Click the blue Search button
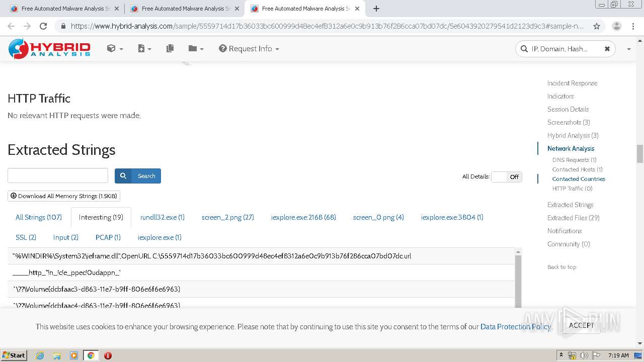 coord(138,176)
